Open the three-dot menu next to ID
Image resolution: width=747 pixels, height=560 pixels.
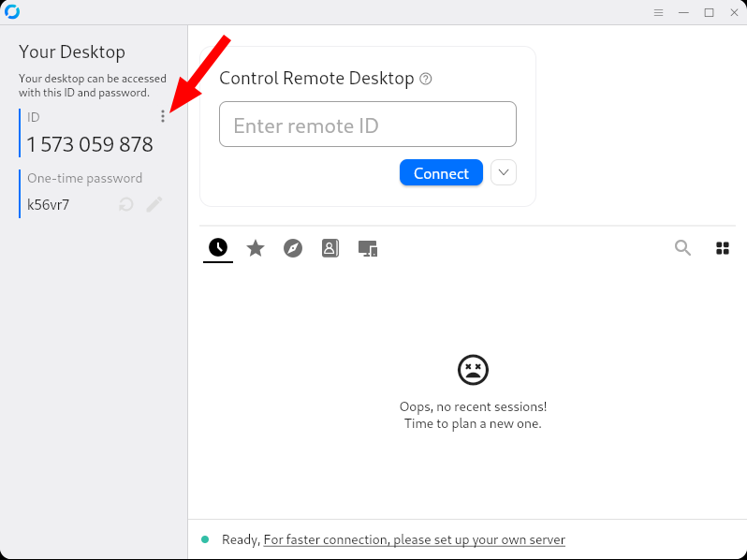click(x=163, y=116)
